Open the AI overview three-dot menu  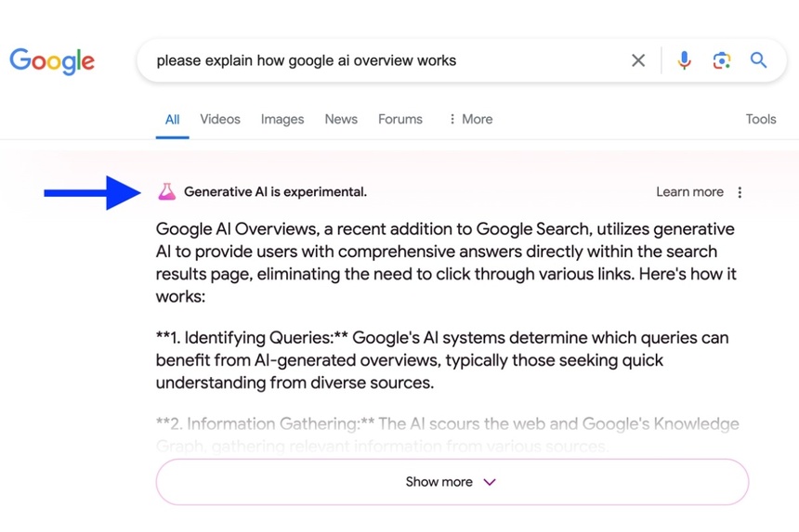click(x=740, y=192)
